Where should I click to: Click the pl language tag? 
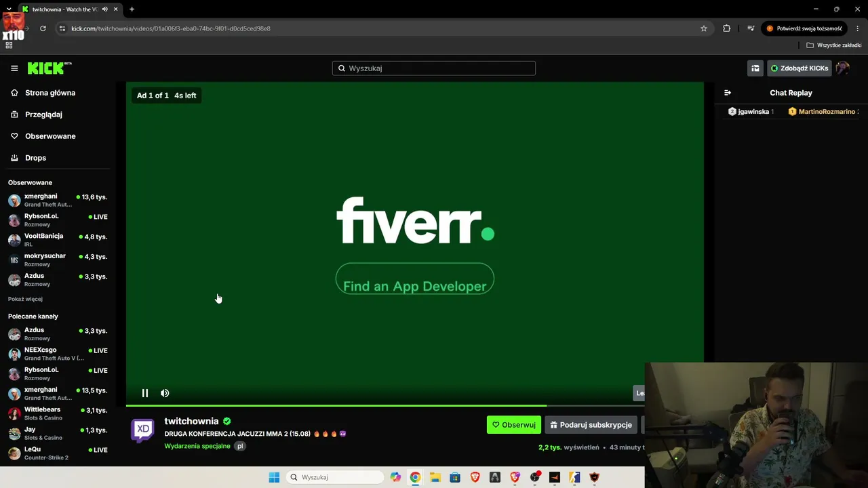(x=240, y=446)
